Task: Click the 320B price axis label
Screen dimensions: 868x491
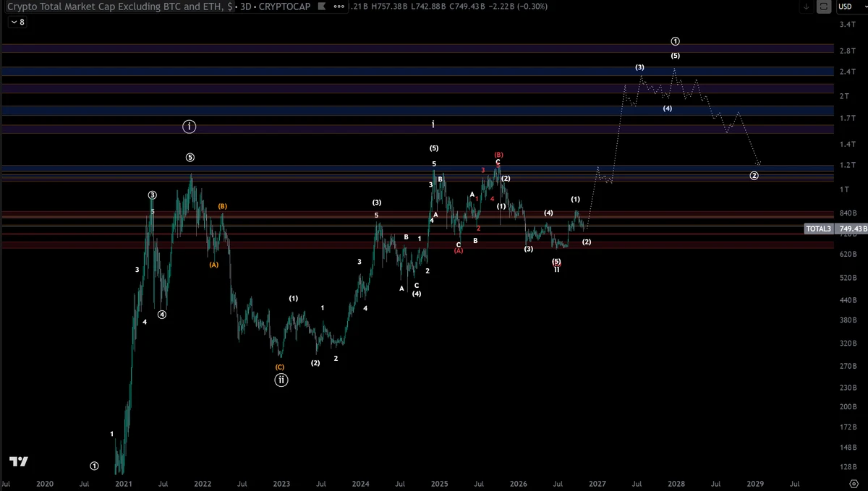Action: pos(848,344)
